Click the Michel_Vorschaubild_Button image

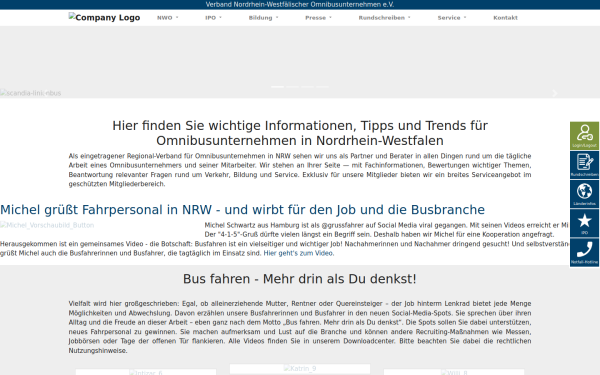tap(47, 225)
